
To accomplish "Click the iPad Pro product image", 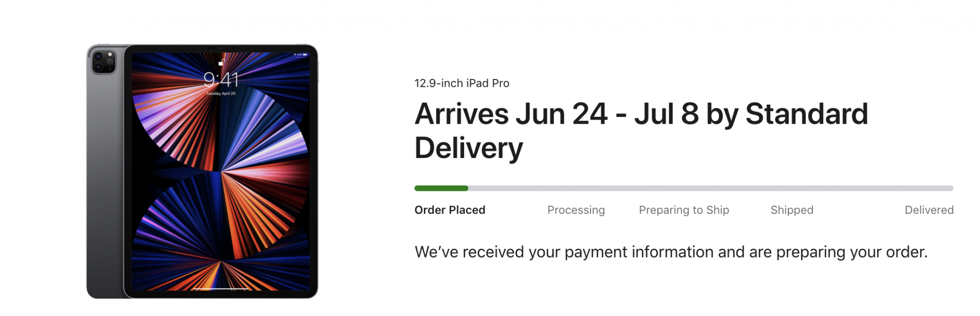I will [202, 171].
